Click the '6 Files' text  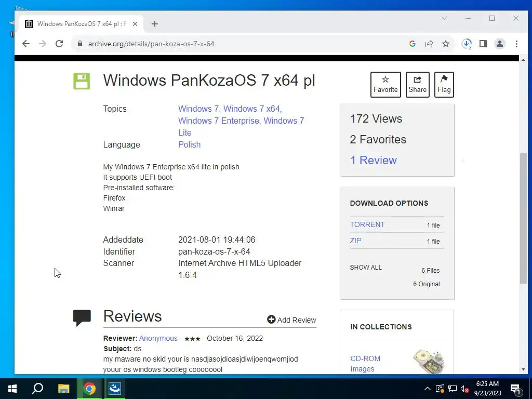(x=430, y=270)
